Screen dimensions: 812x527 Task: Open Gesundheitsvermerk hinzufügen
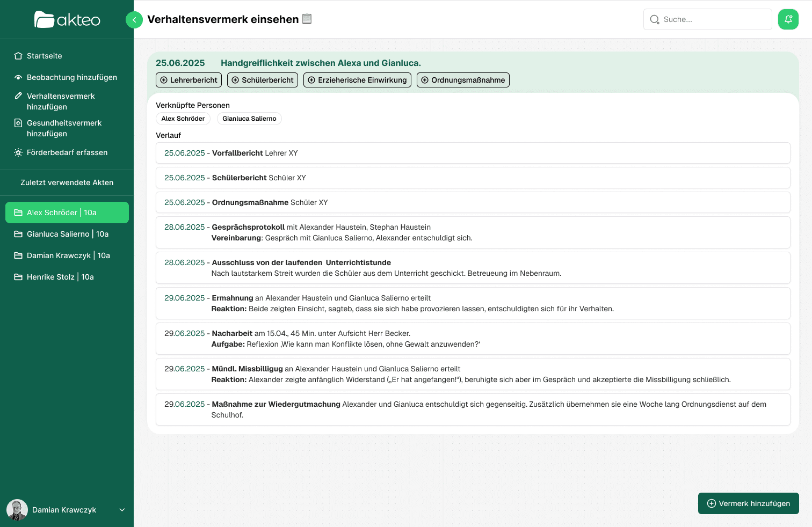coord(67,128)
